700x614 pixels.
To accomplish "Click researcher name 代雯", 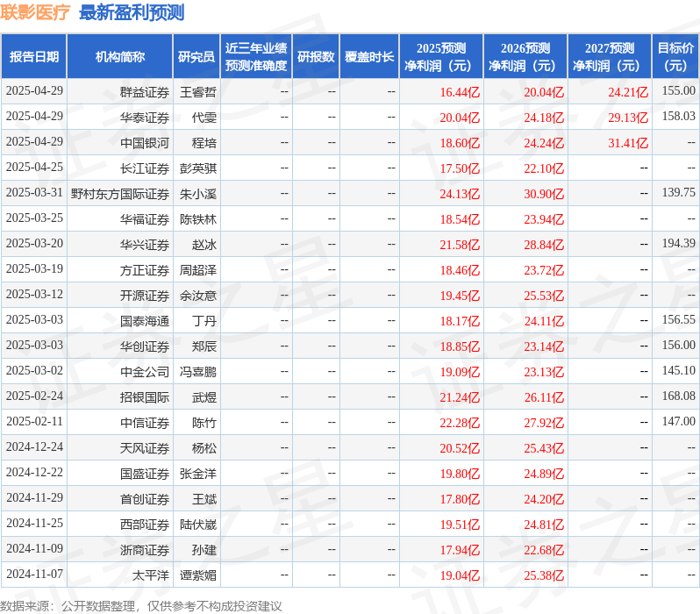I will click(x=204, y=118).
